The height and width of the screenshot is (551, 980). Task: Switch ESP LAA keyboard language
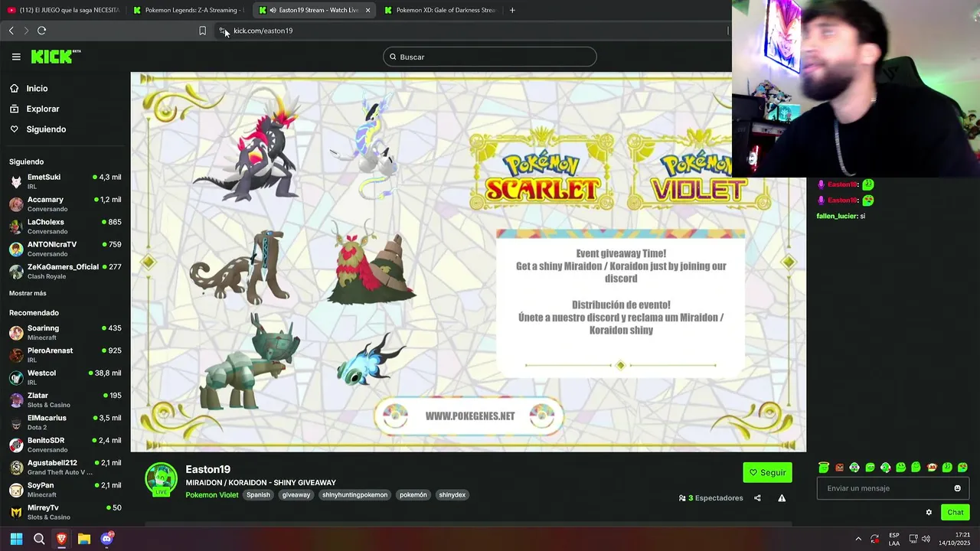pos(894,539)
